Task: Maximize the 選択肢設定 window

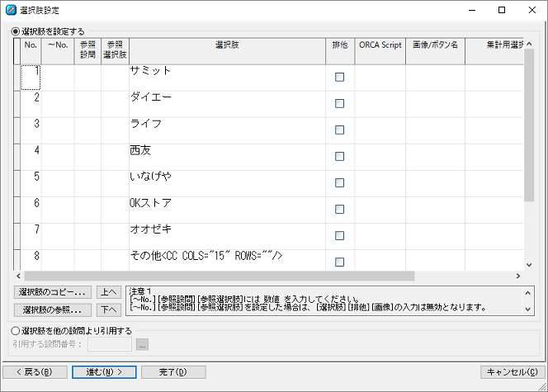Action: [502, 10]
